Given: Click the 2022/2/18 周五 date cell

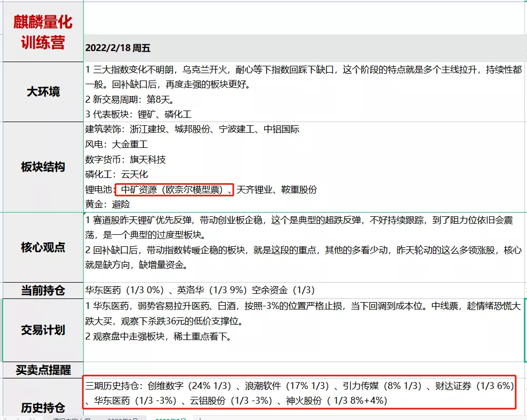Looking at the screenshot, I should 118,48.
